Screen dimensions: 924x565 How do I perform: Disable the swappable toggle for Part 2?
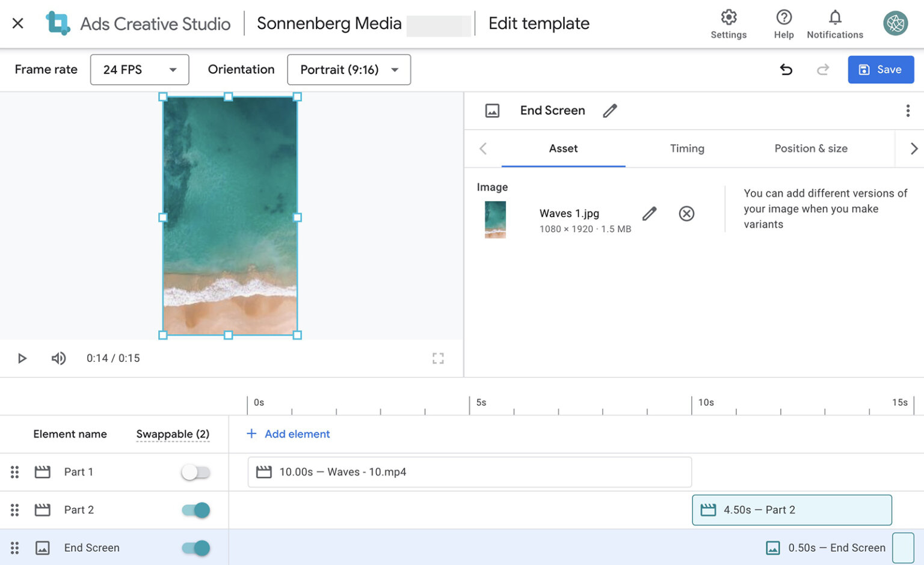[x=196, y=510]
